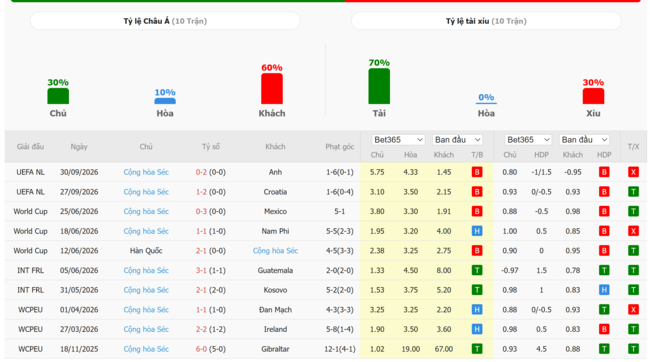The image size is (650, 362).
Task: Click the Giải đấu column header
Action: 30,146
